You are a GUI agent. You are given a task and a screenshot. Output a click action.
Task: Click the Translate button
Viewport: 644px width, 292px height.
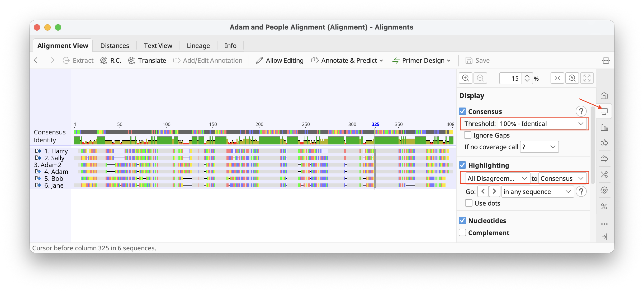pyautogui.click(x=147, y=61)
